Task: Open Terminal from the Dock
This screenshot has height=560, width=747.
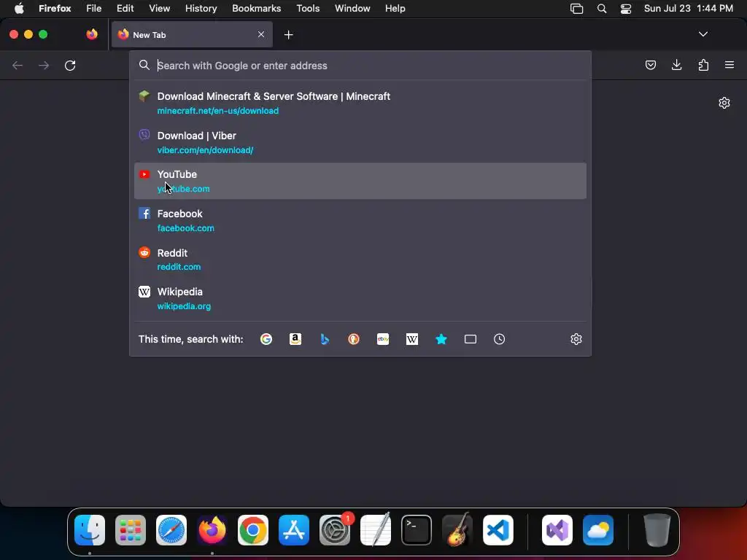Action: click(x=417, y=529)
